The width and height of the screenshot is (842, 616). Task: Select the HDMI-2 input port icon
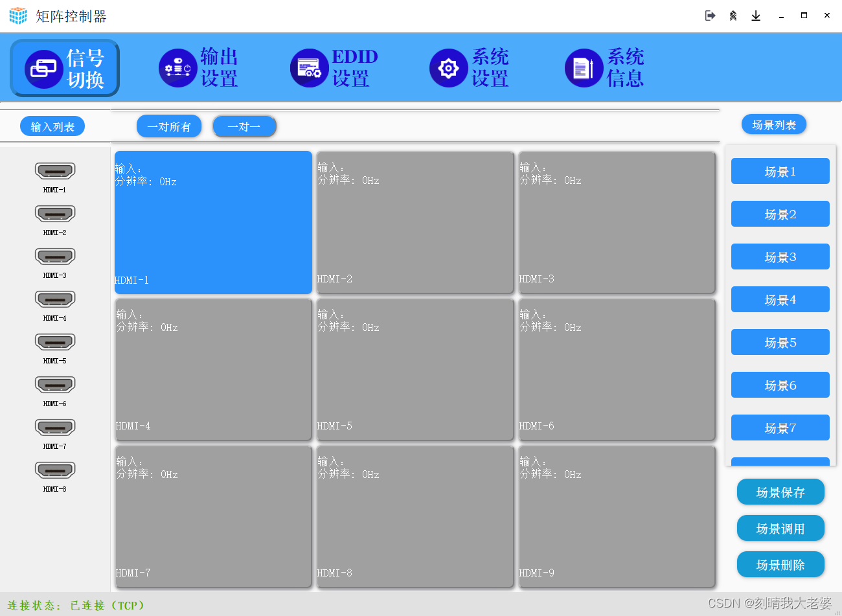55,214
